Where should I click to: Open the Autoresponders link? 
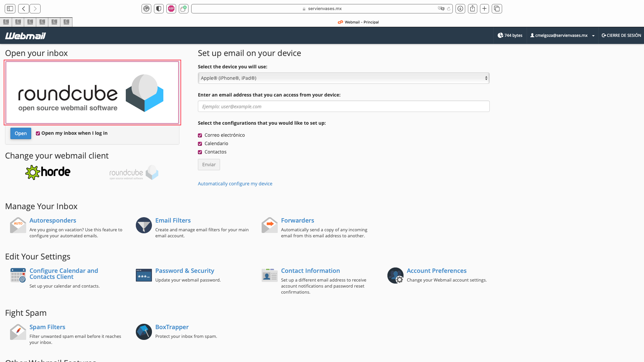[53, 221]
